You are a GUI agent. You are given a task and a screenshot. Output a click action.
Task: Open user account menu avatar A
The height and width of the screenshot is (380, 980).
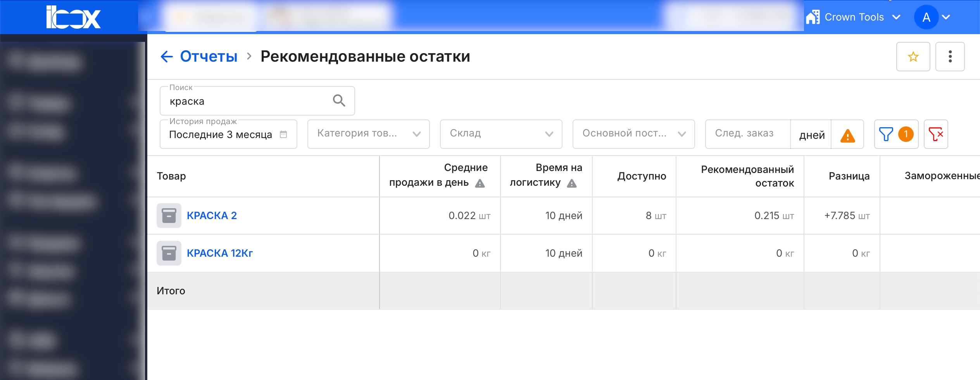(x=926, y=17)
